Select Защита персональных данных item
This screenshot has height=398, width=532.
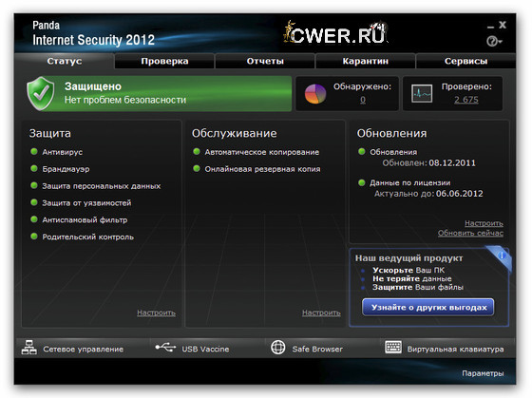(102, 186)
